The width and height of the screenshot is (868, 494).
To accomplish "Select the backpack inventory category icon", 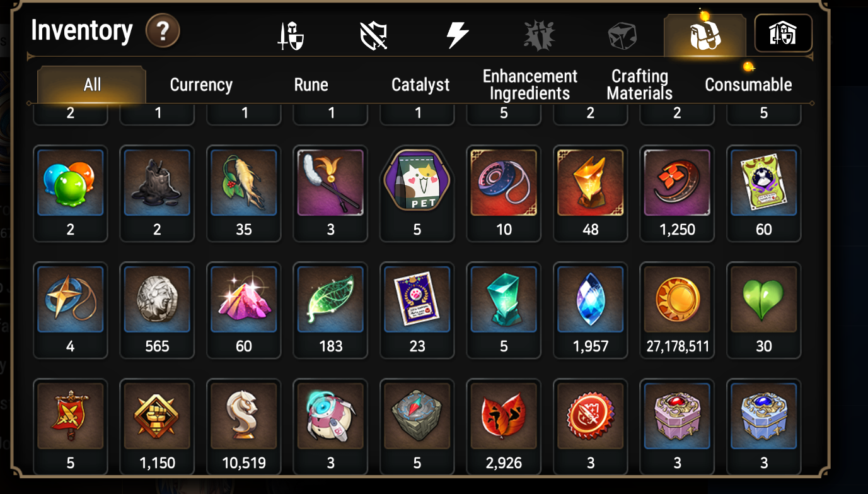I will 705,35.
